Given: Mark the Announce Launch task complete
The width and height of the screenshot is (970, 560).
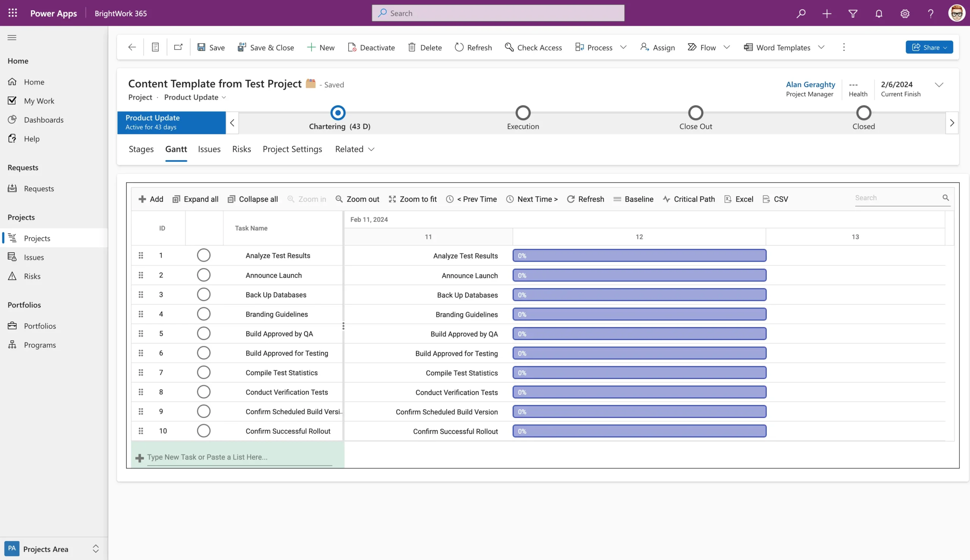Looking at the screenshot, I should (203, 275).
